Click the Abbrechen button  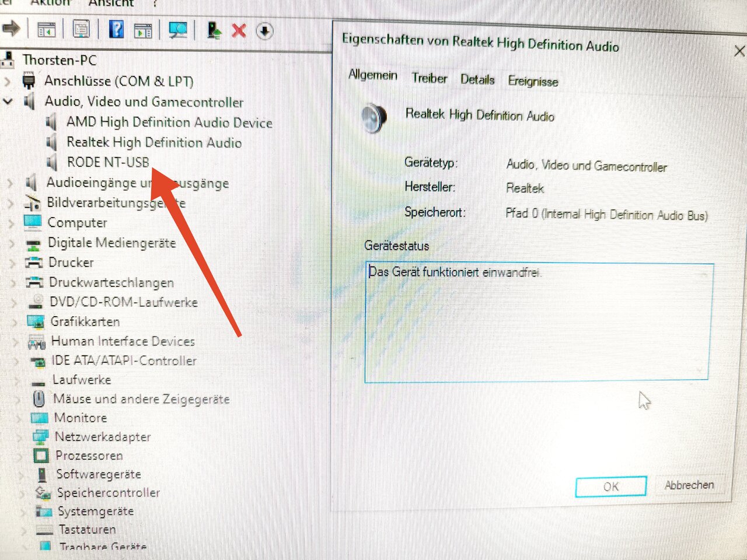(x=689, y=485)
